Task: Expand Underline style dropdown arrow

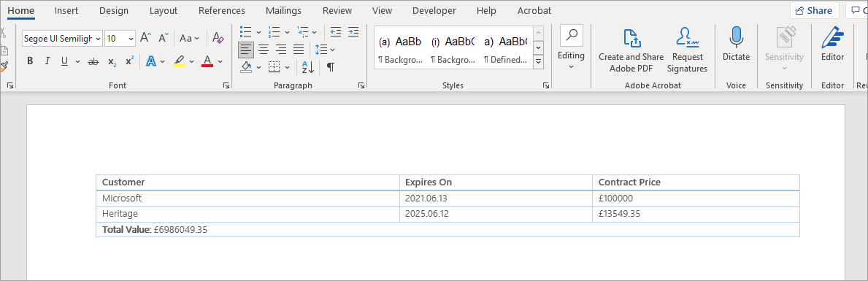Action: tap(77, 61)
